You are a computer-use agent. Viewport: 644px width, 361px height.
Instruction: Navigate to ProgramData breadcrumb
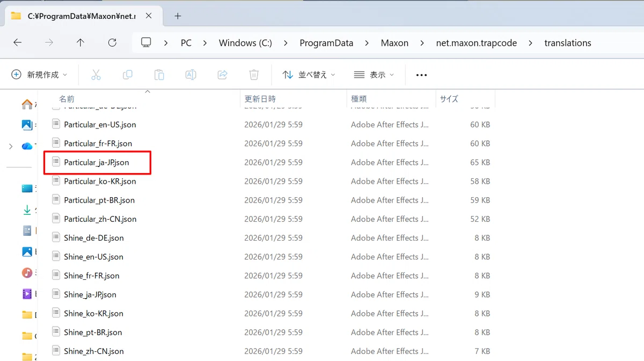click(326, 43)
